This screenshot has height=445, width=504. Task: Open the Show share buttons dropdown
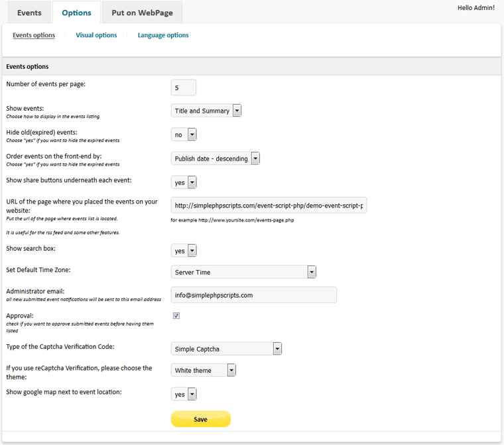(184, 182)
